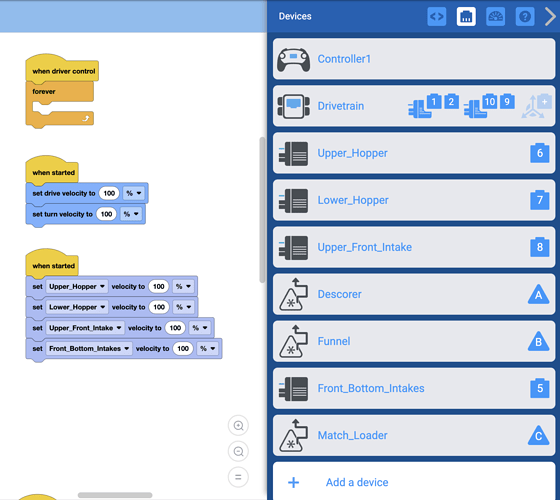Screen dimensions: 560x500
Task: Click the Front_Bottom_Intakes motor icon
Action: tap(293, 389)
